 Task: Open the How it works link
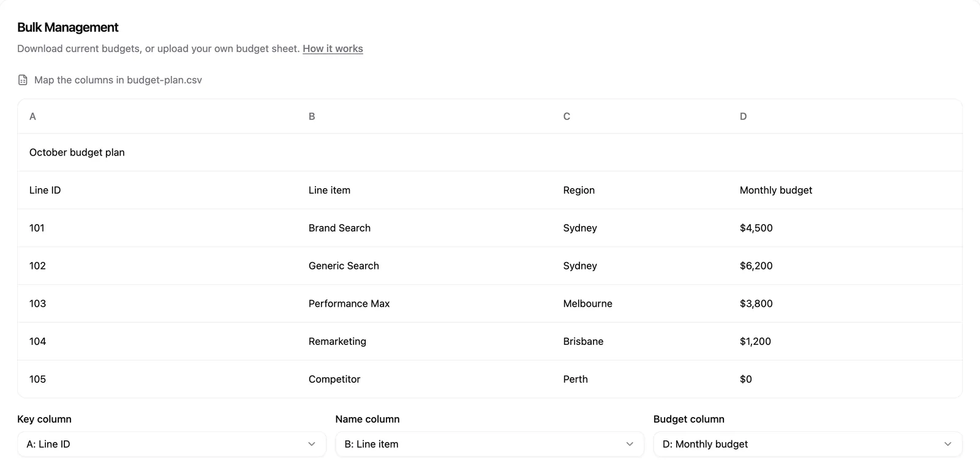(333, 48)
